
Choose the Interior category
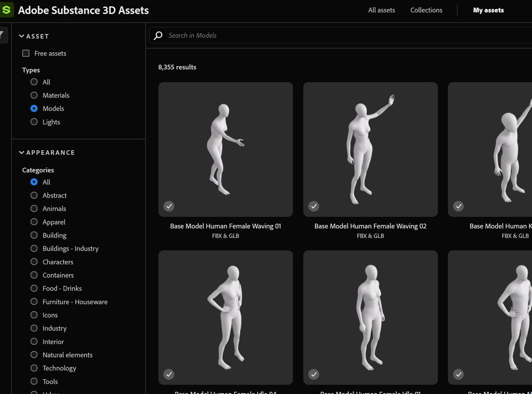[34, 341]
